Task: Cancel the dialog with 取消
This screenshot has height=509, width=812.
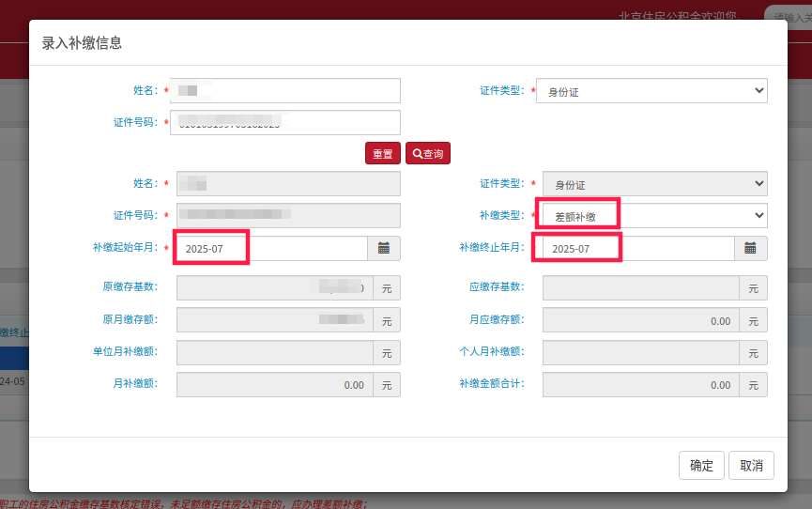Action: (x=751, y=466)
